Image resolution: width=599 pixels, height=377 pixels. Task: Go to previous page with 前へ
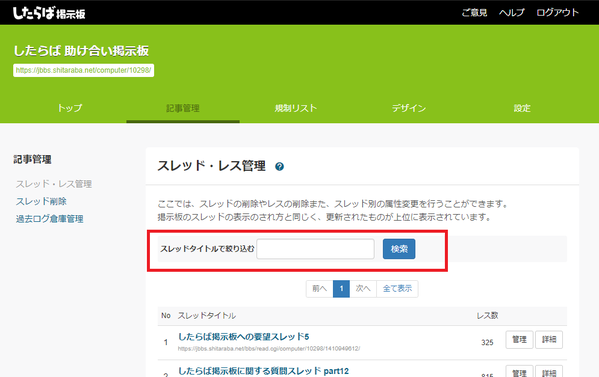coord(319,289)
